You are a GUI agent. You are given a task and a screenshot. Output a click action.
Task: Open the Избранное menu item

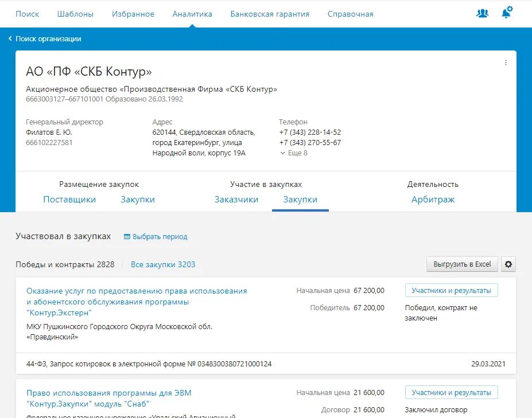(x=133, y=14)
